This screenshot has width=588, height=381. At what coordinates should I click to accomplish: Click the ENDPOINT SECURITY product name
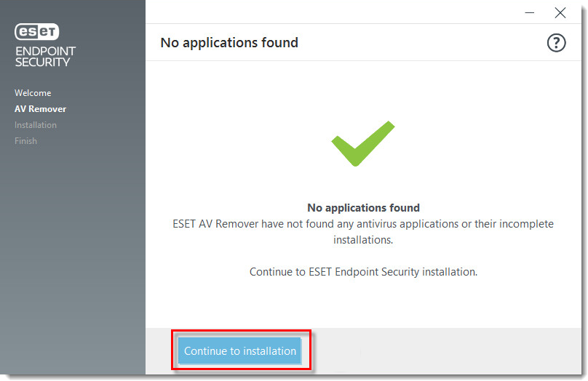pyautogui.click(x=45, y=57)
